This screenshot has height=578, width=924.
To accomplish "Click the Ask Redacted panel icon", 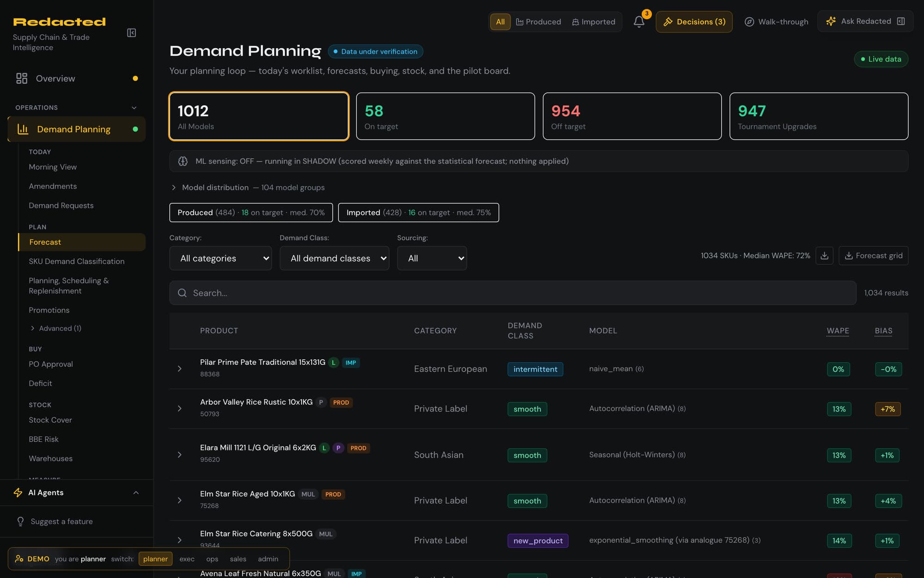I will pos(901,21).
